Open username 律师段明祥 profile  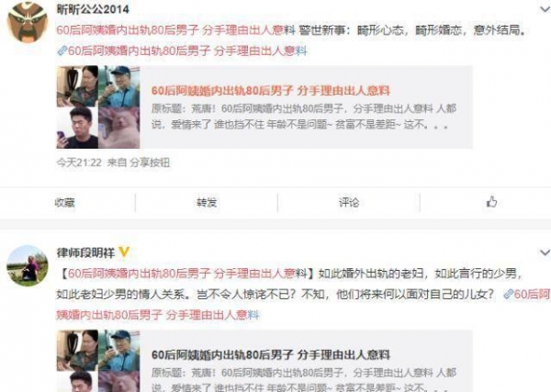pyautogui.click(x=85, y=252)
